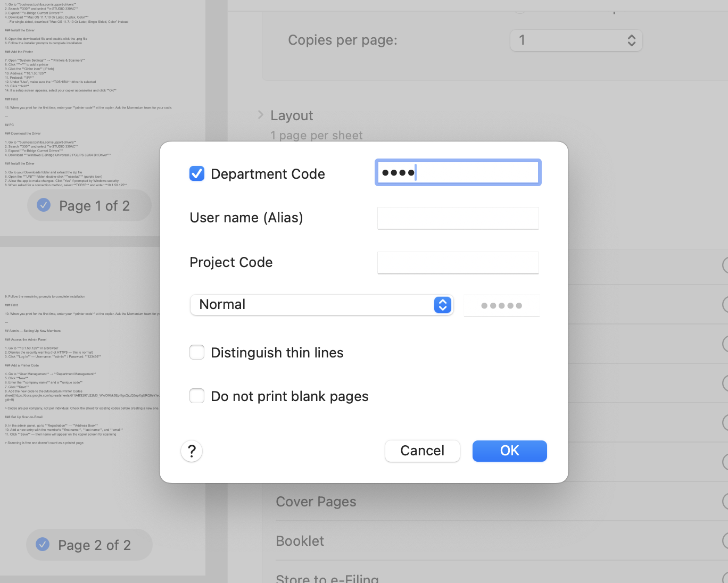Click the User name (Alias) input field
The image size is (728, 583).
458,218
